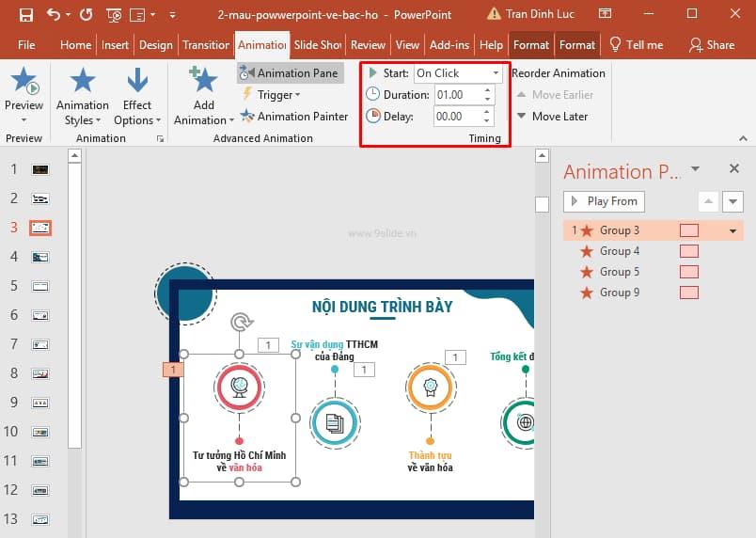Open the Start timing combo box
This screenshot has width=756, height=538.
(458, 73)
